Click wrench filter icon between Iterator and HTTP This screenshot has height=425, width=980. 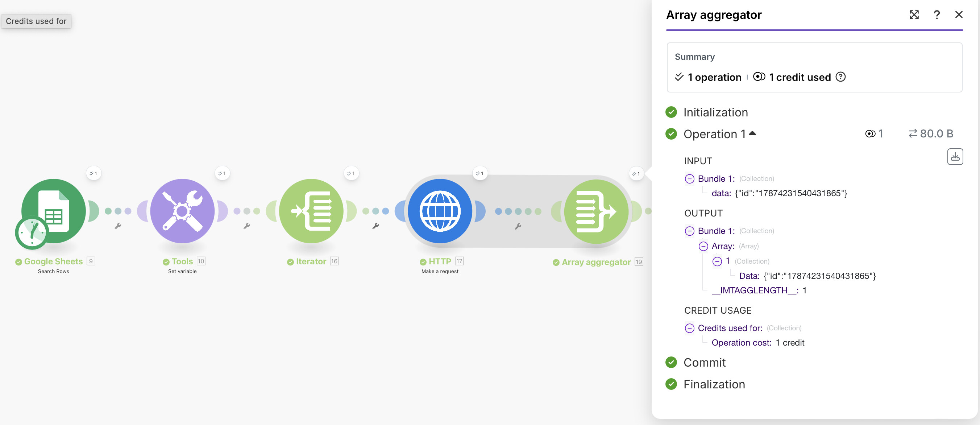[x=375, y=226]
